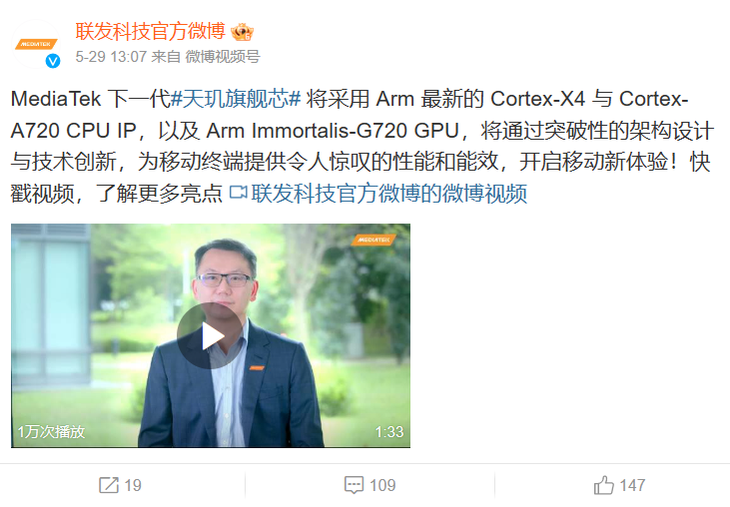Click the MediaTek watermark logo in video

pos(374,239)
